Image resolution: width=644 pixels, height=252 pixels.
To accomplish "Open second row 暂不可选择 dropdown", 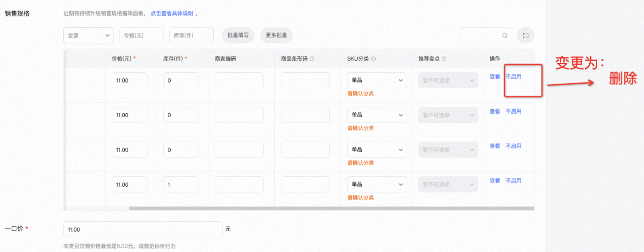I will (x=448, y=115).
